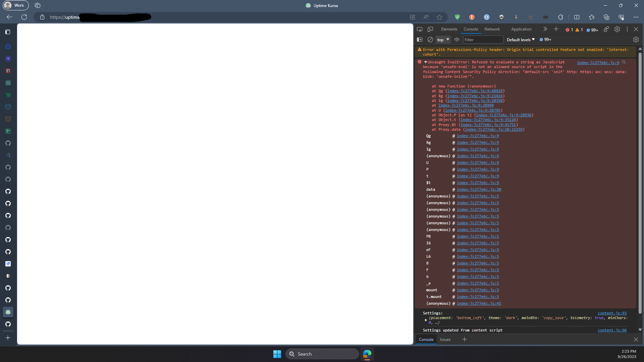The height and width of the screenshot is (362, 644).
Task: Select the Inspect element tool
Action: point(420,29)
